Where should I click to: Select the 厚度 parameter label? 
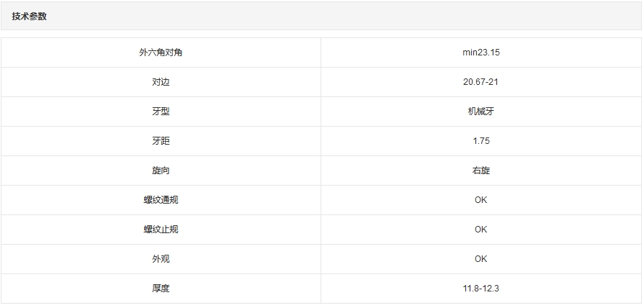click(161, 289)
